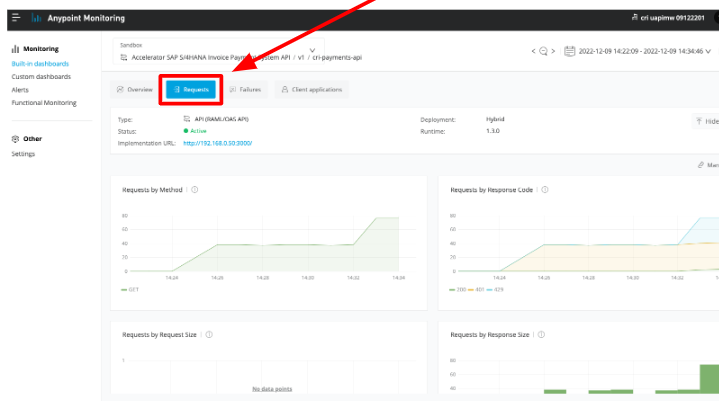
Task: Click the Anypoint Monitoring logo icon
Action: pos(36,18)
